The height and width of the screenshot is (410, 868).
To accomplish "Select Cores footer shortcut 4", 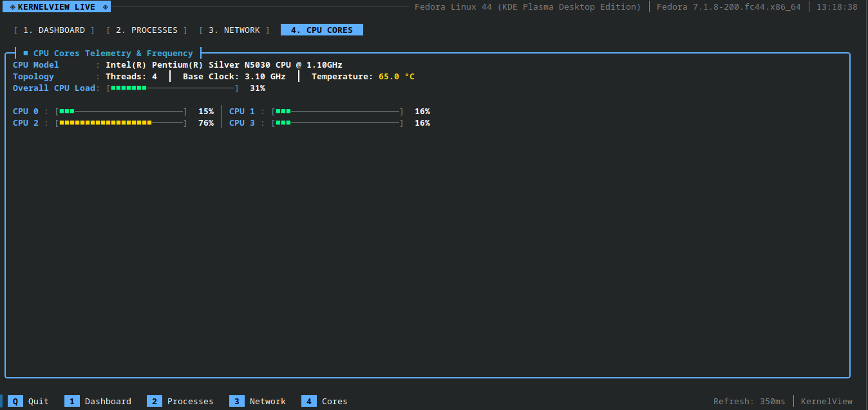I will pyautogui.click(x=325, y=402).
